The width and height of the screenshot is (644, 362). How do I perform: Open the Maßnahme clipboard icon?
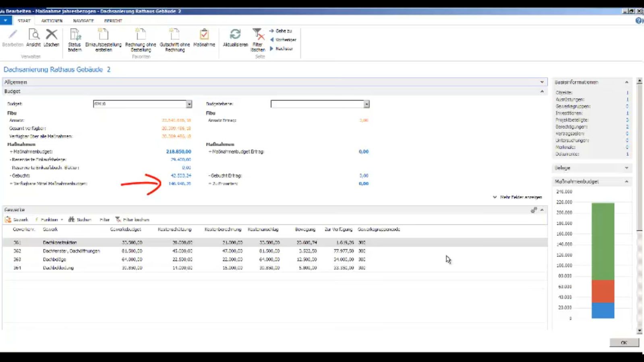204,35
